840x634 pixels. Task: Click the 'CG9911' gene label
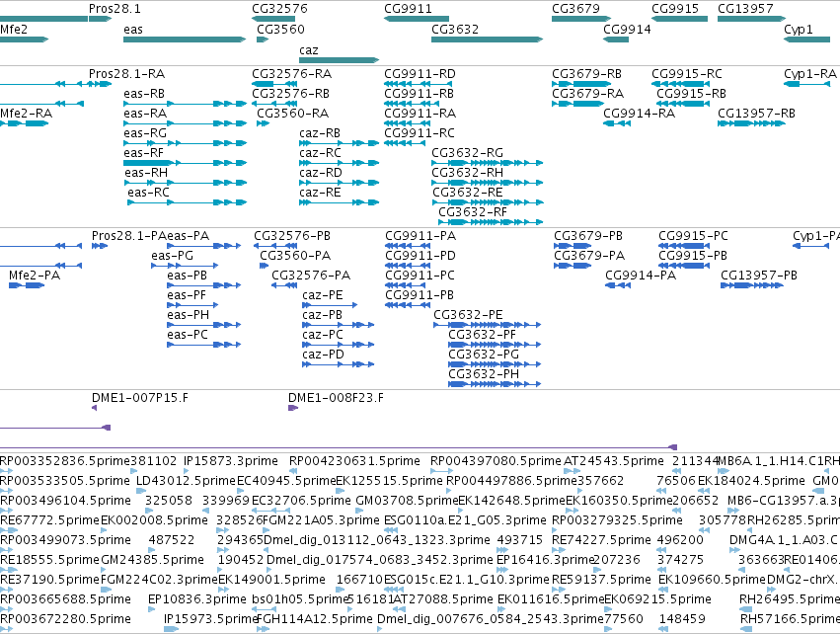pos(408,9)
